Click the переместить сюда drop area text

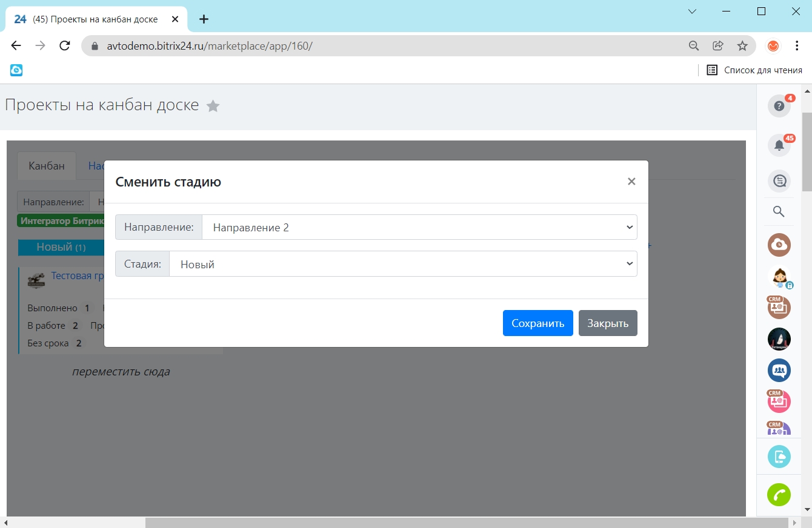coord(121,372)
